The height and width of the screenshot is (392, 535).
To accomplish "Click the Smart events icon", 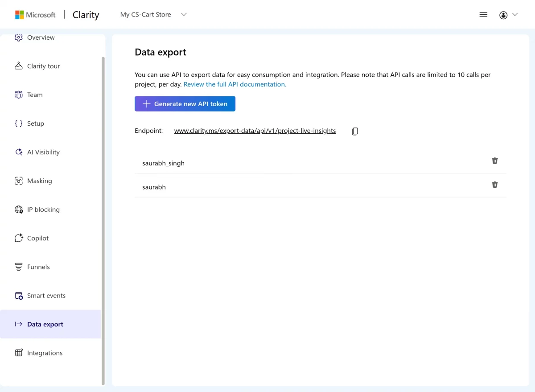I will pyautogui.click(x=18, y=296).
